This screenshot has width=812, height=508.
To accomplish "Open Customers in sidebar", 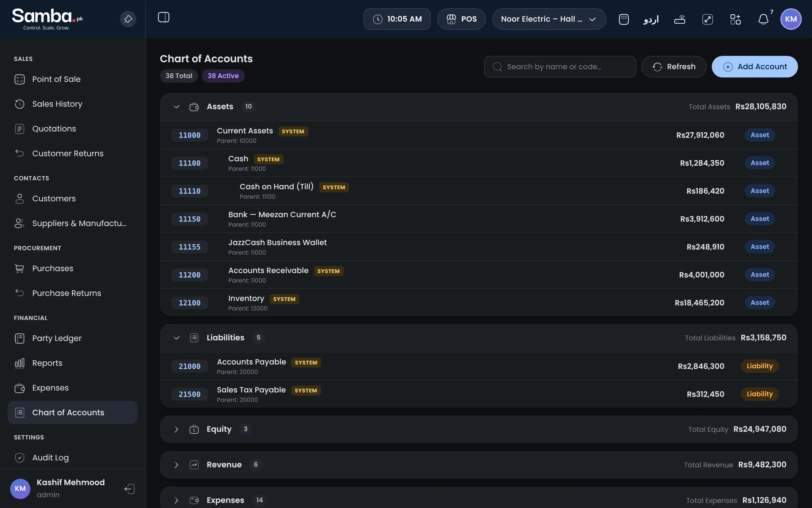I will (x=72, y=198).
